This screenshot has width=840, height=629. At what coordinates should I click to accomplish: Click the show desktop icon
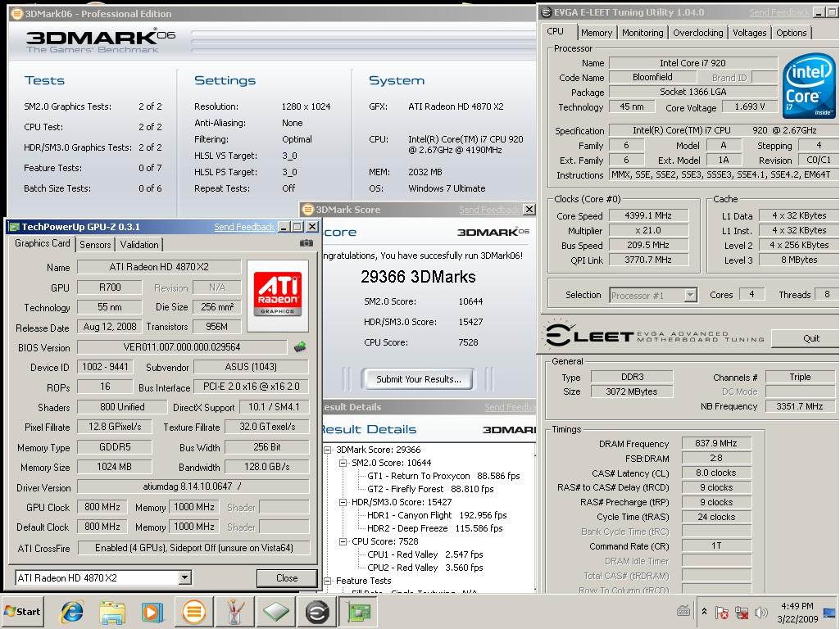pyautogui.click(x=830, y=612)
